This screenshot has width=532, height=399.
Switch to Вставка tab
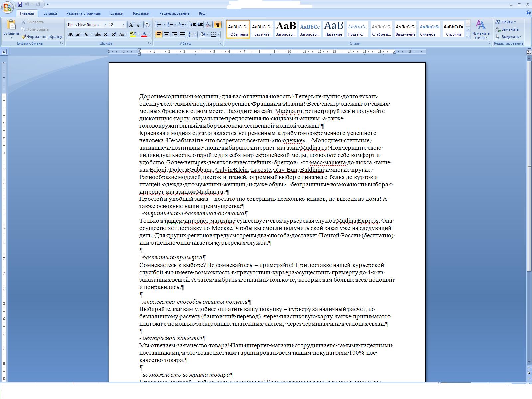50,13
